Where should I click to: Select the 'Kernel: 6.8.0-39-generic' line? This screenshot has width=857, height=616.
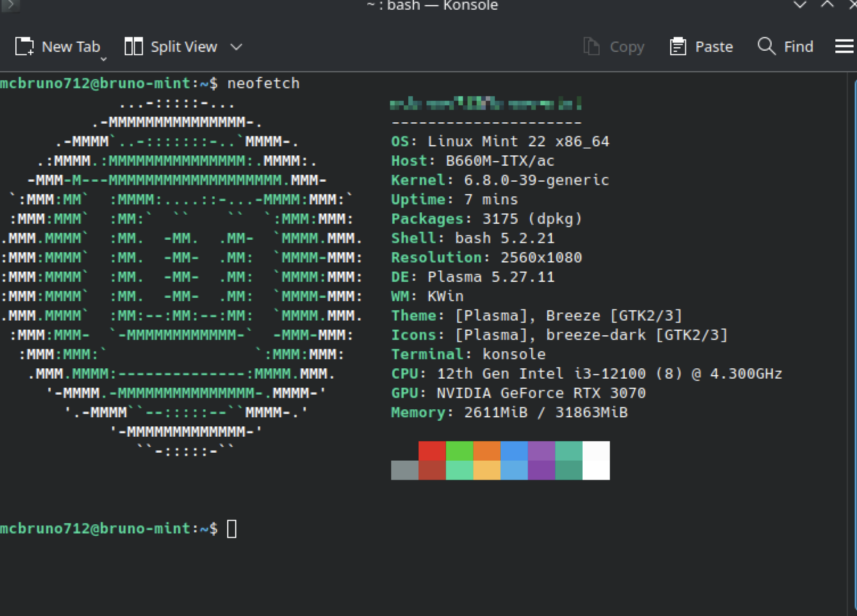500,180
